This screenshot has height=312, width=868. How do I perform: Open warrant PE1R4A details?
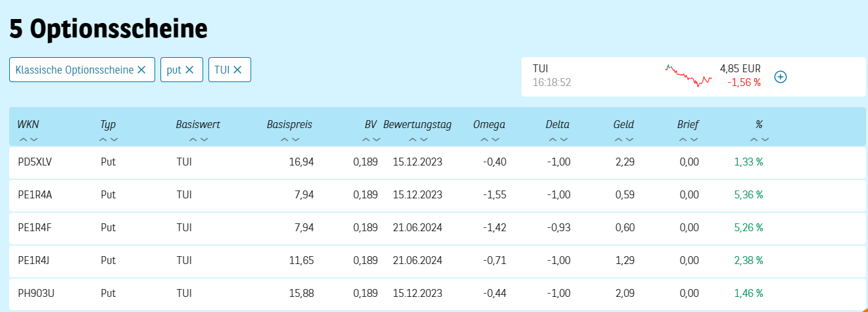34,194
